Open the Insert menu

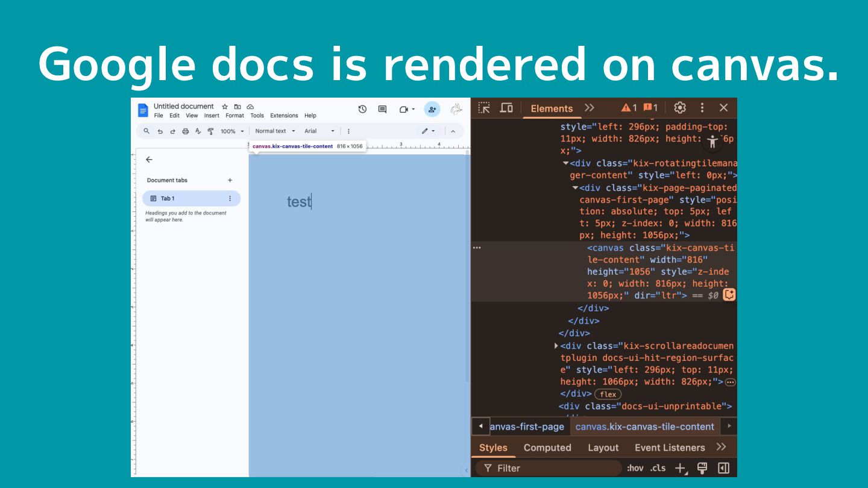coord(212,116)
